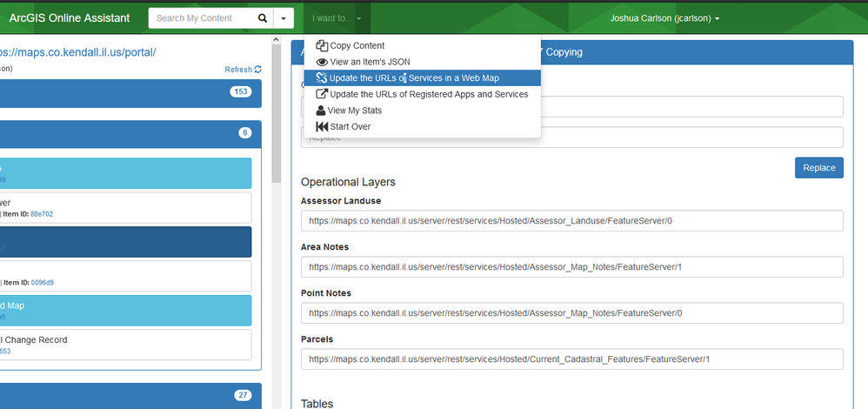This screenshot has height=409, width=868.
Task: Click the refresh arrows icon
Action: coord(258,70)
